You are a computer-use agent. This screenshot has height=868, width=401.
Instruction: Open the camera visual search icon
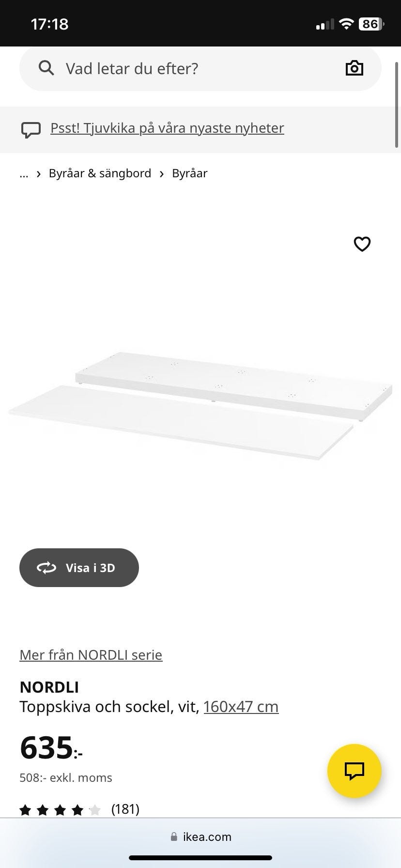point(355,68)
